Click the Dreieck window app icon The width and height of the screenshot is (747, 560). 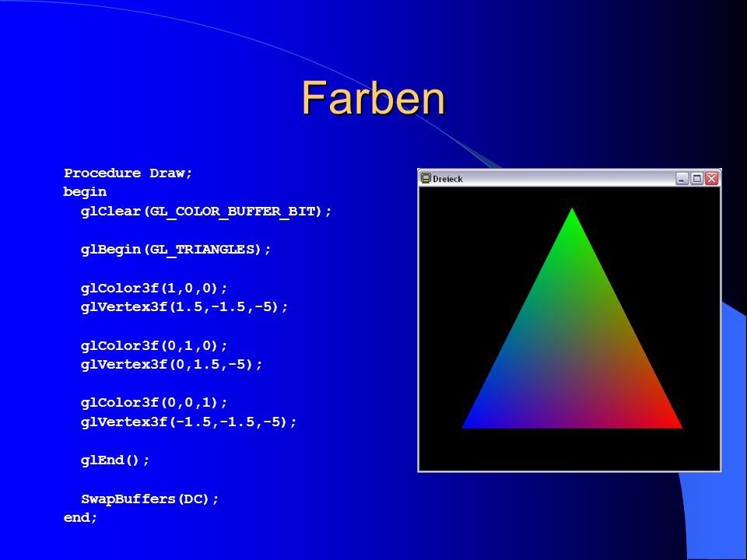click(426, 178)
